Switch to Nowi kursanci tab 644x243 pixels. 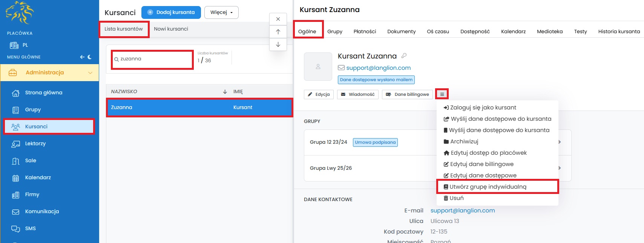[x=171, y=29]
